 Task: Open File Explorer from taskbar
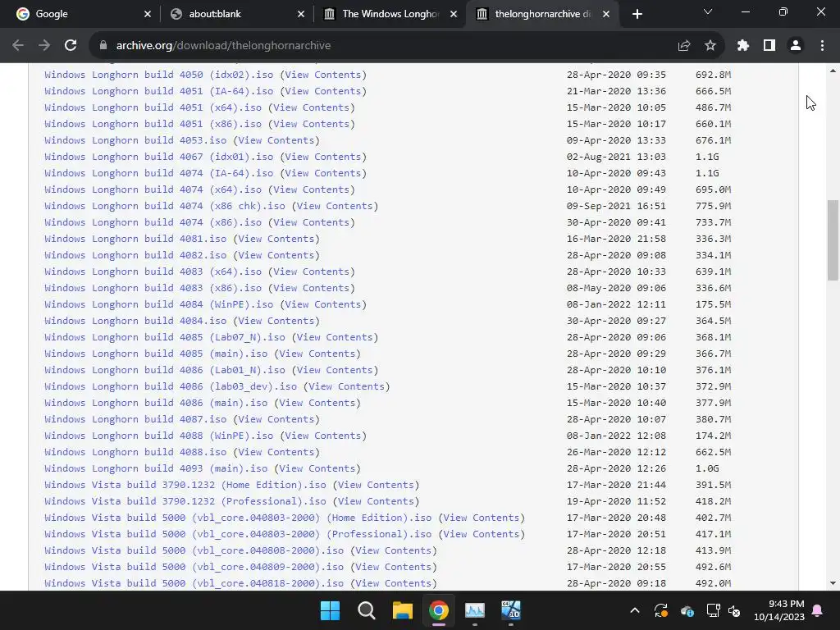point(402,610)
